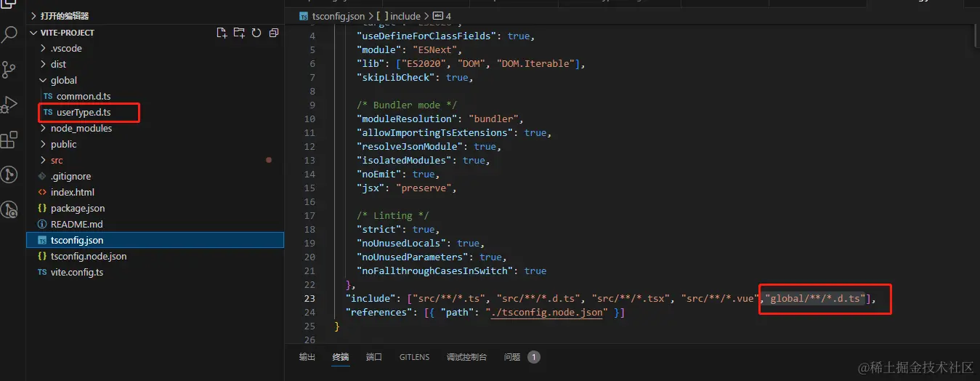The image size is (980, 381).
Task: Open the Extensions view
Action: pyautogui.click(x=9, y=140)
